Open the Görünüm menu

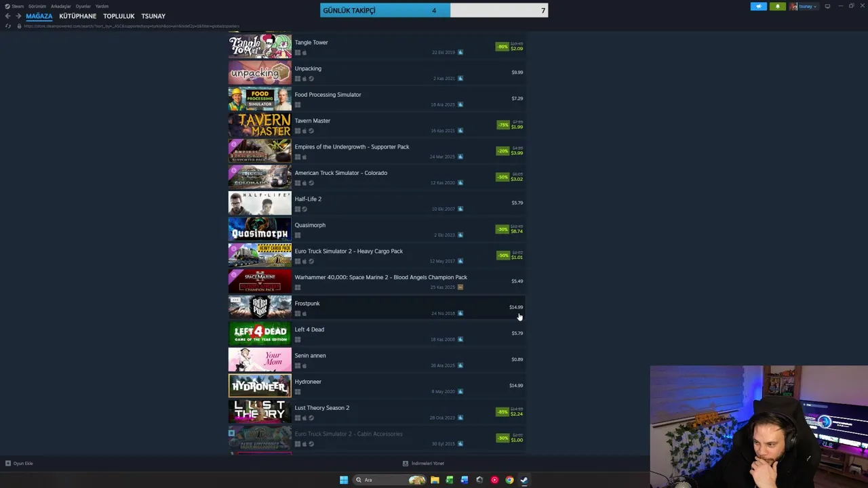[x=37, y=6]
